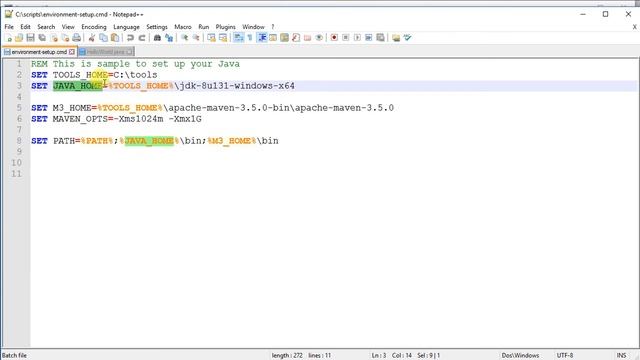Open the Plugins menu

coord(226,27)
